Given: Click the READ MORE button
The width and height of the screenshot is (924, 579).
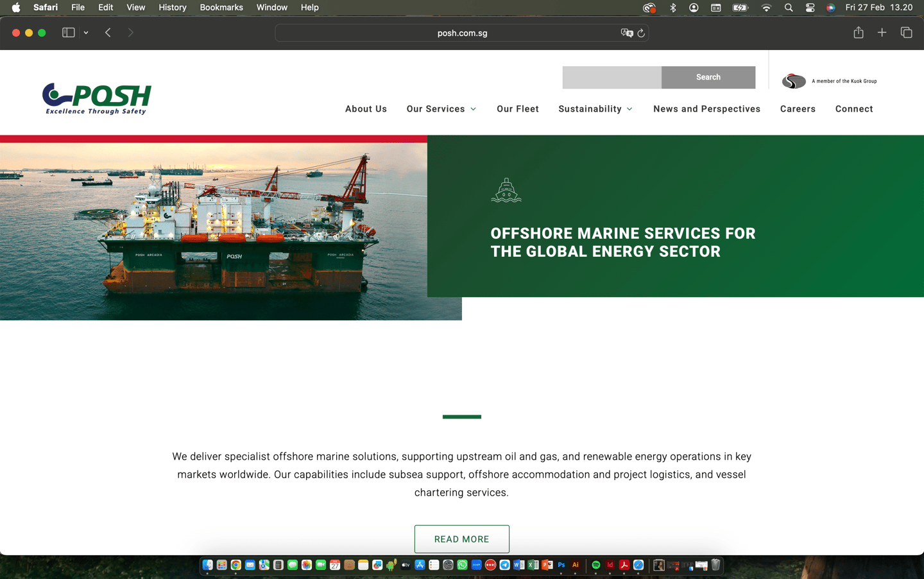Looking at the screenshot, I should (x=461, y=539).
